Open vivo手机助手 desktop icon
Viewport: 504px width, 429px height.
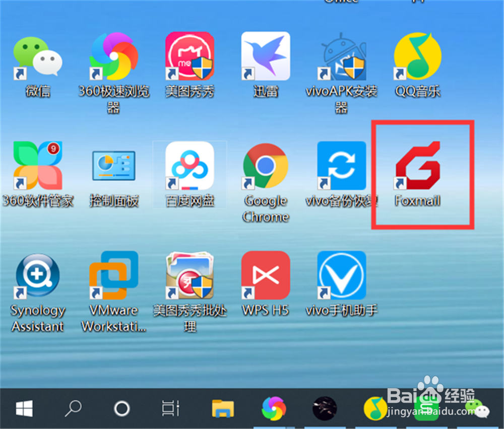click(x=342, y=275)
